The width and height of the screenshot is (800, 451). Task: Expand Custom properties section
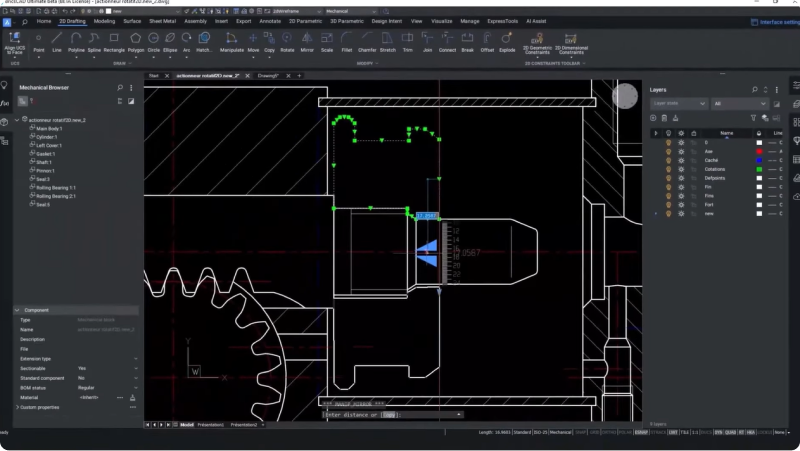17,407
